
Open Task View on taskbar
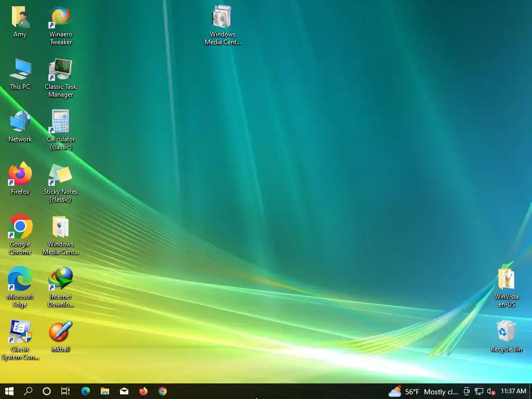[65, 391]
